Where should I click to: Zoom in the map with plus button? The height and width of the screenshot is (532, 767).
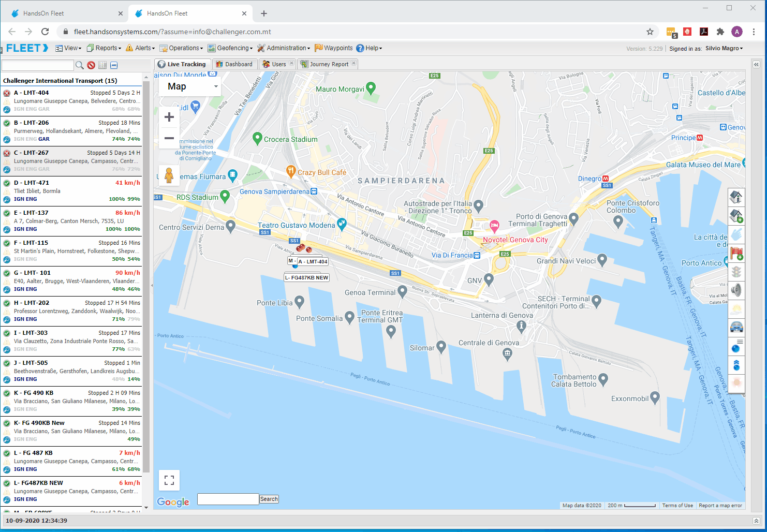(169, 117)
